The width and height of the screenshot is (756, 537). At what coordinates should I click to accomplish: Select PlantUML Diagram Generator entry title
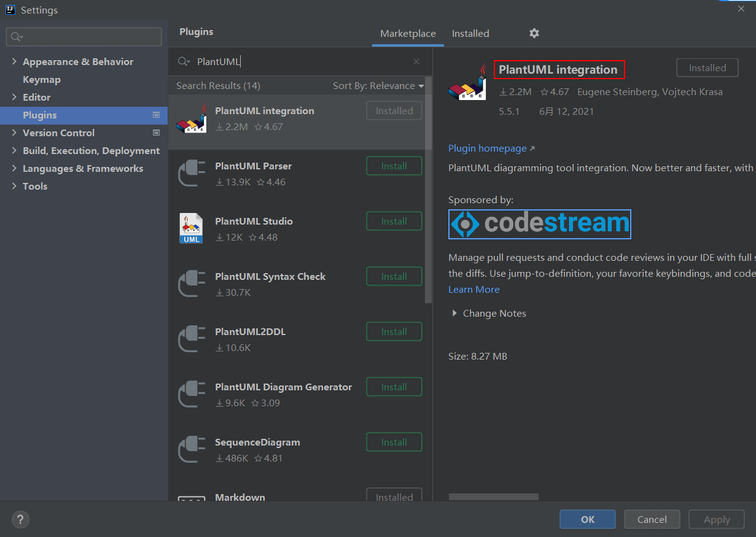tap(284, 387)
